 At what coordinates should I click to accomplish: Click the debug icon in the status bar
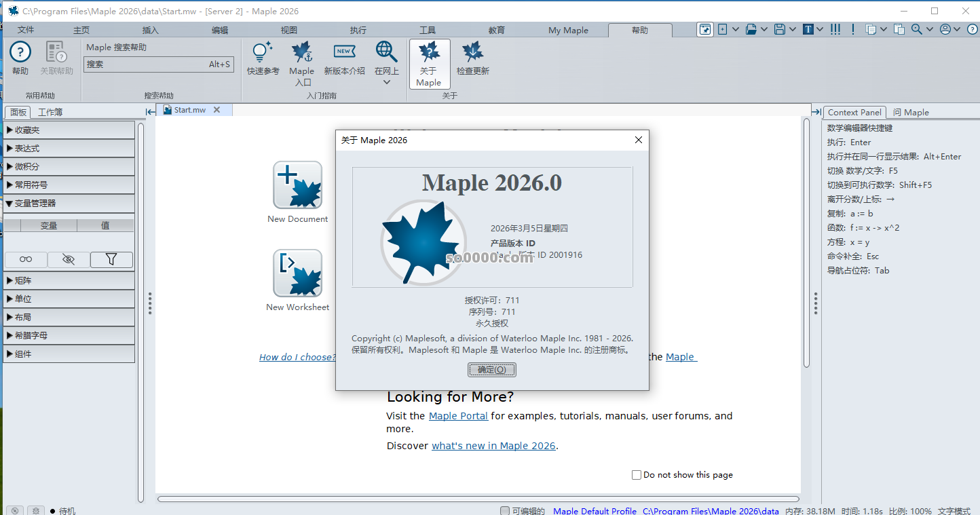coord(36,510)
